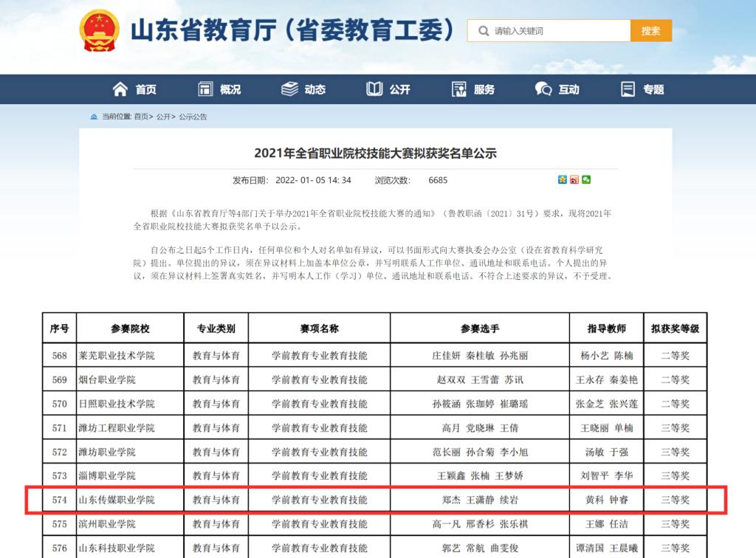Click the Weibo share icon

574,180
